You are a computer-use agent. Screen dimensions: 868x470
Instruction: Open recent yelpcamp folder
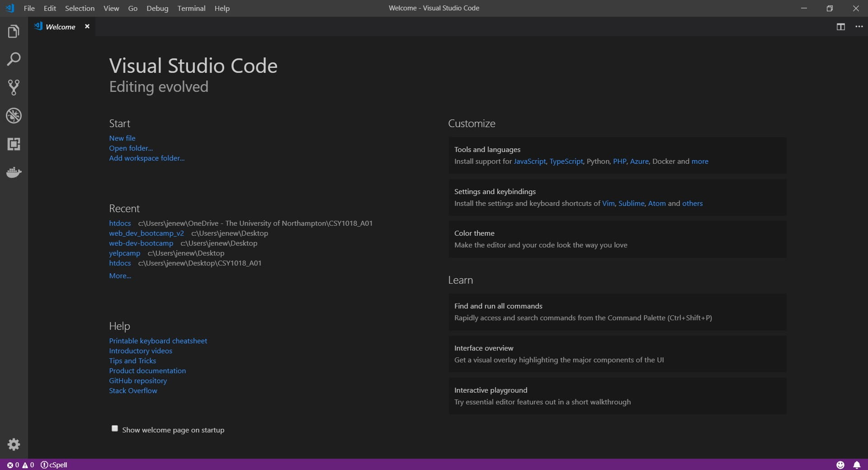[x=125, y=253]
